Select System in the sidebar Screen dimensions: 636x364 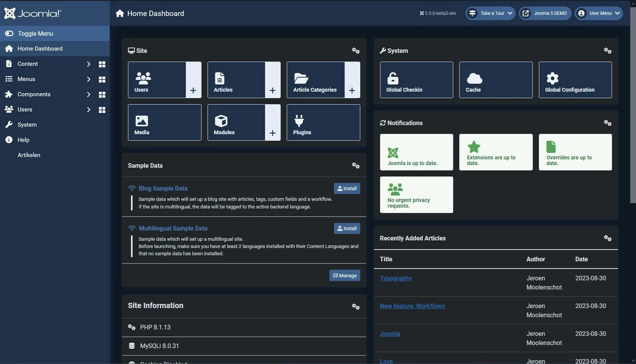(x=27, y=124)
